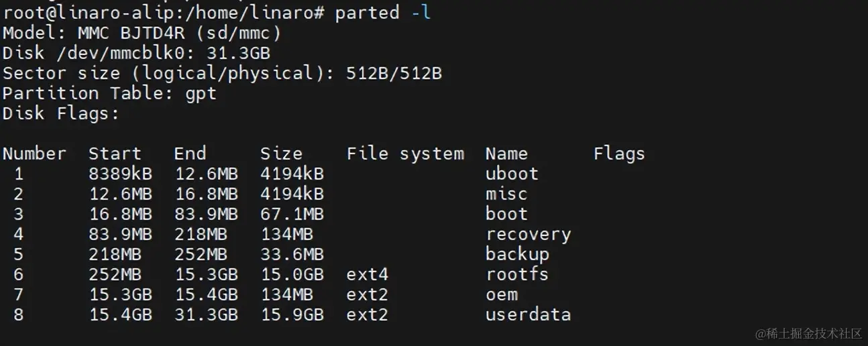Select the 'boot' partition name
Image resolution: width=868 pixels, height=346 pixels.
506,214
